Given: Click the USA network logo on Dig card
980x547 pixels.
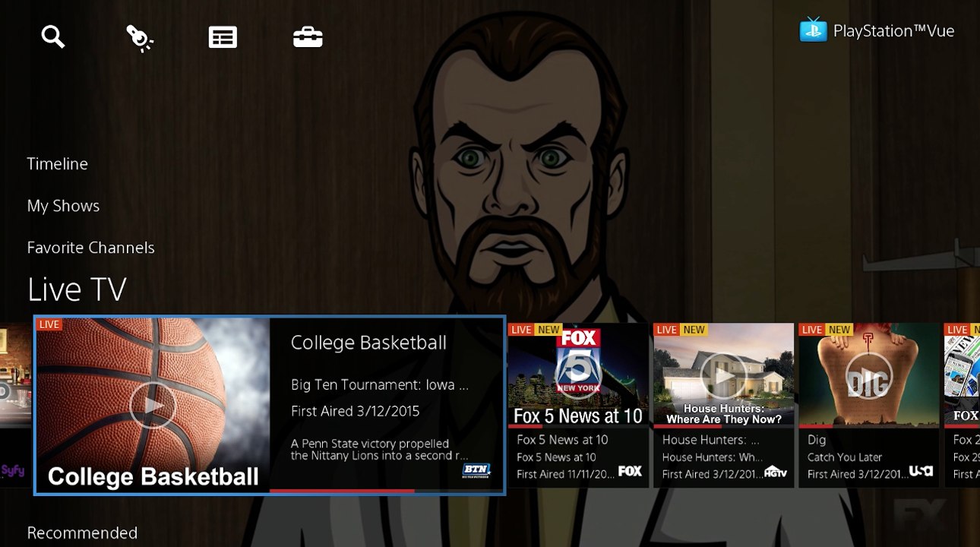Looking at the screenshot, I should coord(921,472).
